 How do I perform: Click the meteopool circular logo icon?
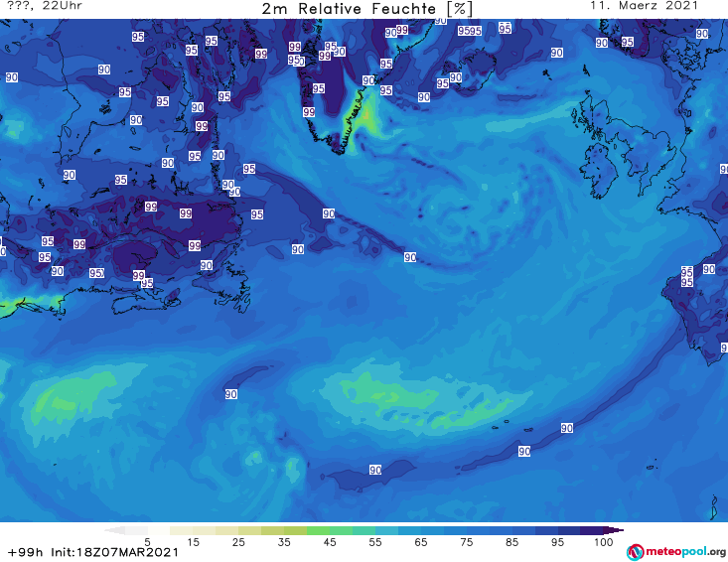(635, 552)
